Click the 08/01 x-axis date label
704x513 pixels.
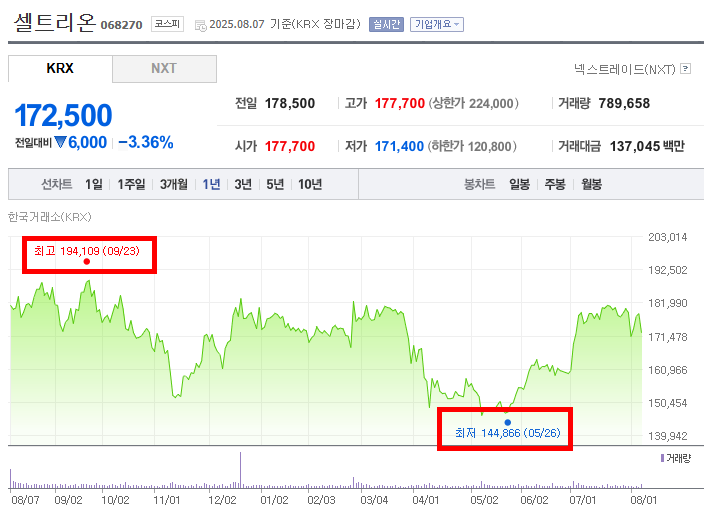tap(643, 500)
